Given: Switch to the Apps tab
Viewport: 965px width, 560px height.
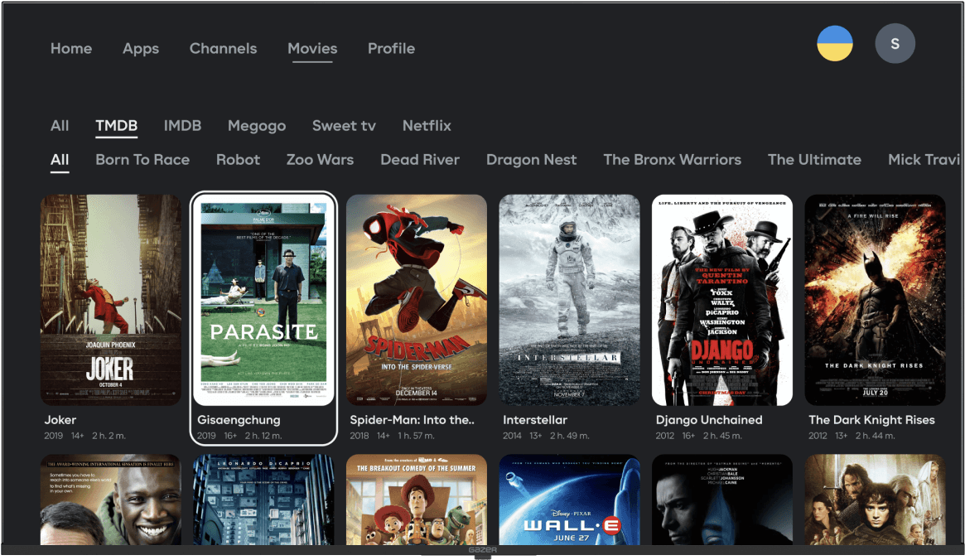Looking at the screenshot, I should tap(141, 49).
